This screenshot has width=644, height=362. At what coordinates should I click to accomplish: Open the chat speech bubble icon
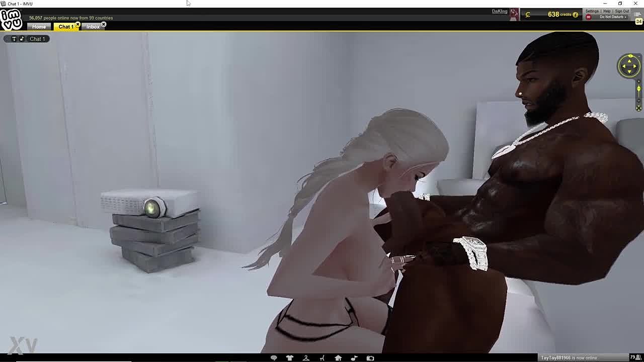tap(274, 358)
